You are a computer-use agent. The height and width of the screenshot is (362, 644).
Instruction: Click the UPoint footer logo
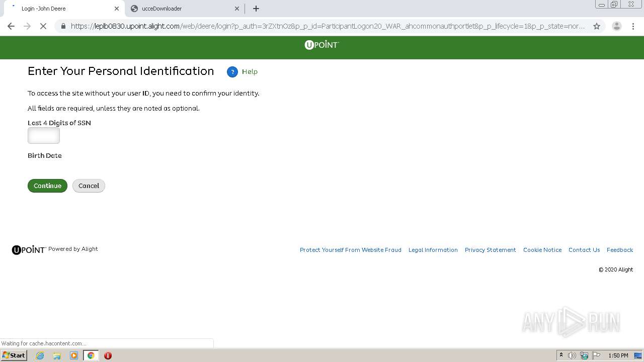29,250
